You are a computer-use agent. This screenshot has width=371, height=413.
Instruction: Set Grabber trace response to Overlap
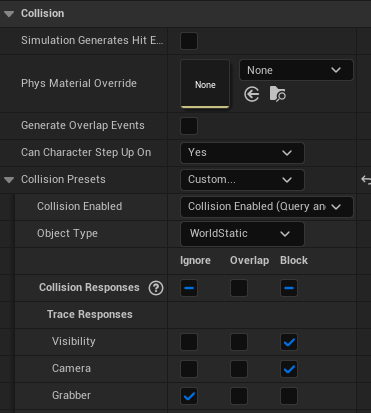coord(239,396)
